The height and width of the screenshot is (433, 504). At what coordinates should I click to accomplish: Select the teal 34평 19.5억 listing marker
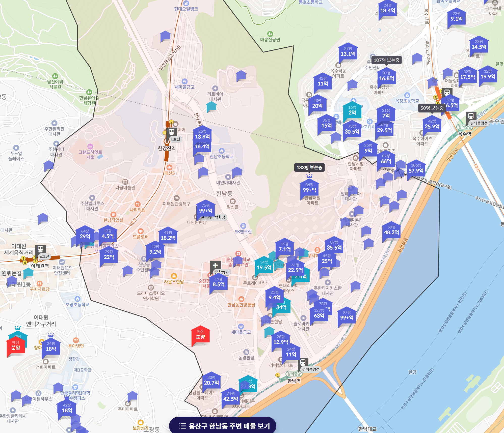pyautogui.click(x=264, y=265)
